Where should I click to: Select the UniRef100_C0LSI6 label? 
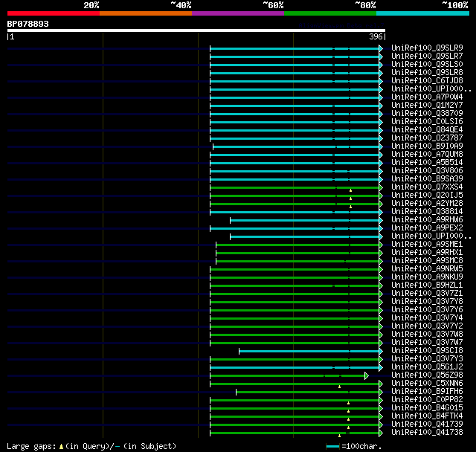pyautogui.click(x=427, y=121)
